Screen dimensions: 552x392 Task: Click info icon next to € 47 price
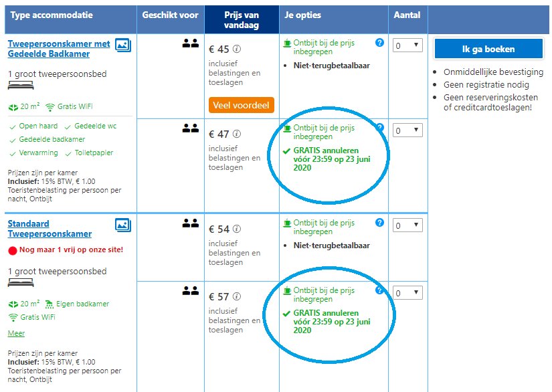237,134
